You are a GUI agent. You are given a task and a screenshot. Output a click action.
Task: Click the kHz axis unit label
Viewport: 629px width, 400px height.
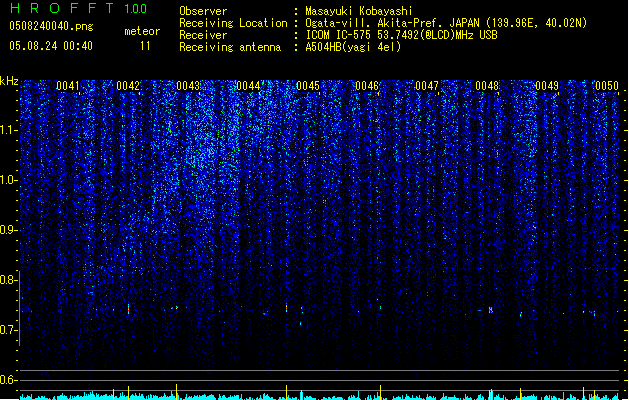[x=9, y=81]
